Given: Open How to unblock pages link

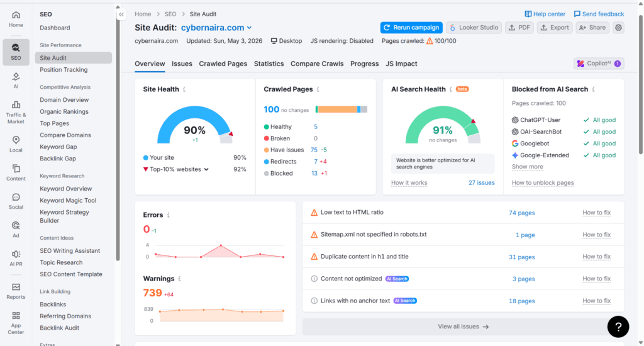Looking at the screenshot, I should coord(543,183).
